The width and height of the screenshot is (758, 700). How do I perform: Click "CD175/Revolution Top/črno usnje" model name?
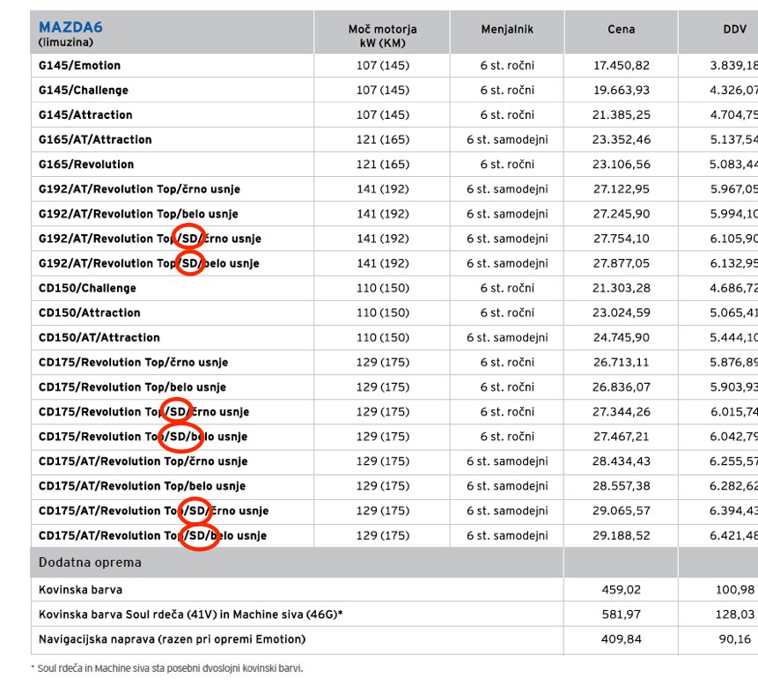click(134, 362)
